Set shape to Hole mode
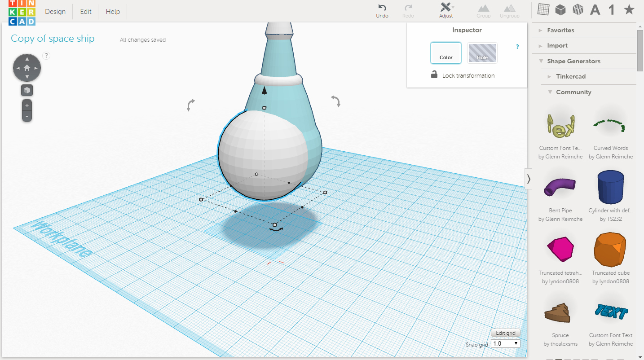Screen dimensions: 644x360 (482, 53)
